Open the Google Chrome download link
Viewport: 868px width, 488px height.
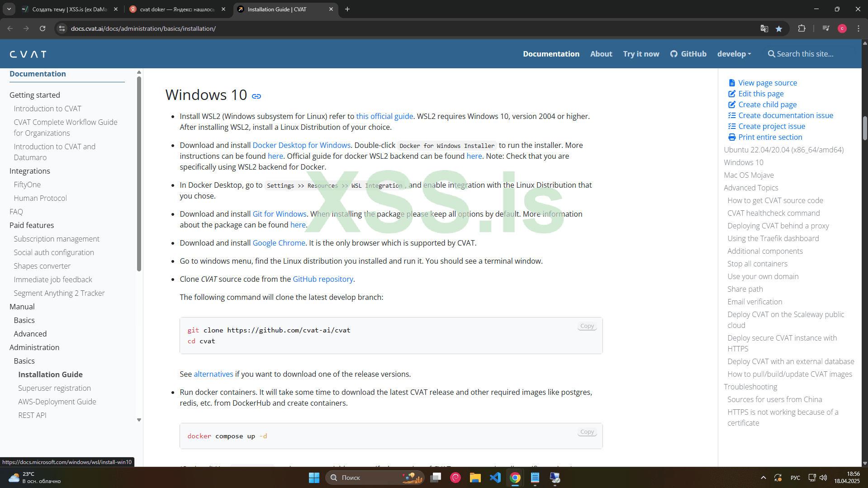coord(279,243)
